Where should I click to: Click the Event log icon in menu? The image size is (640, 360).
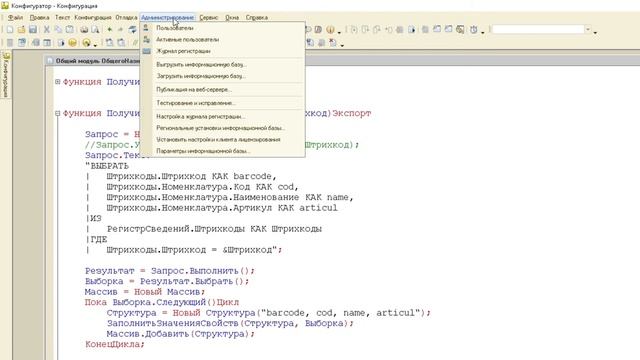(146, 51)
